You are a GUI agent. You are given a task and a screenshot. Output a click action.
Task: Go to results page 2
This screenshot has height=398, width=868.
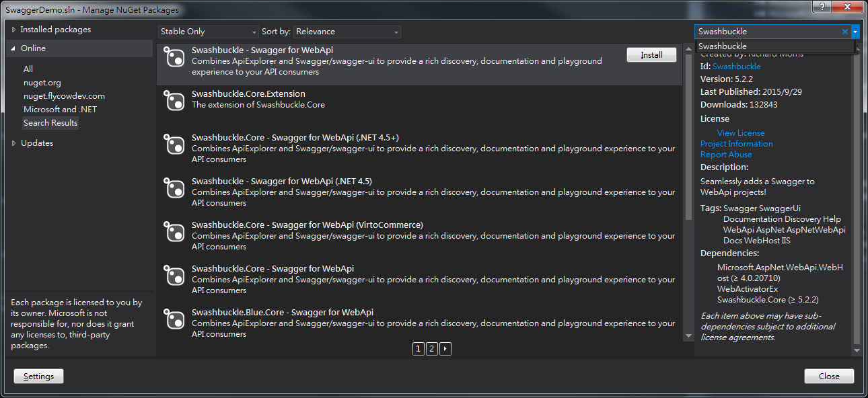point(432,349)
